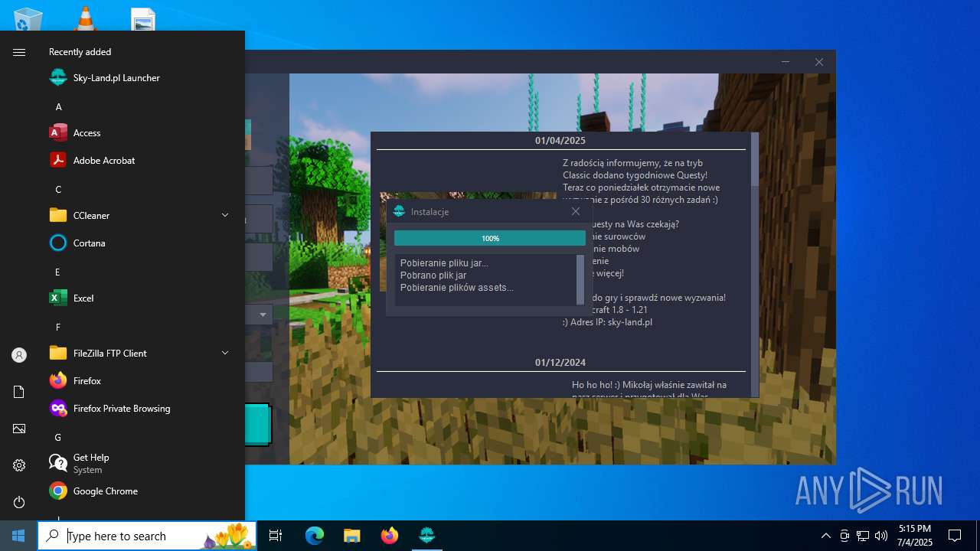Click the teal play button in launcher

coord(258,425)
